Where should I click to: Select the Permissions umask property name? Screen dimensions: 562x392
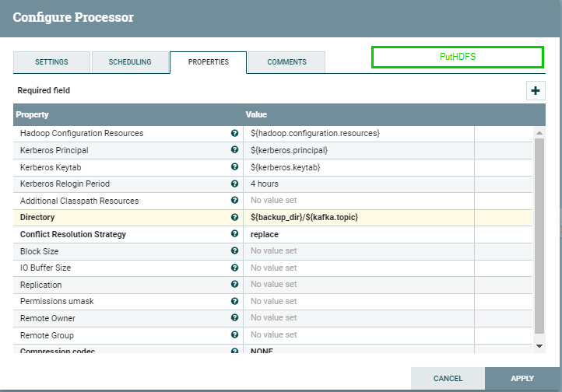57,301
